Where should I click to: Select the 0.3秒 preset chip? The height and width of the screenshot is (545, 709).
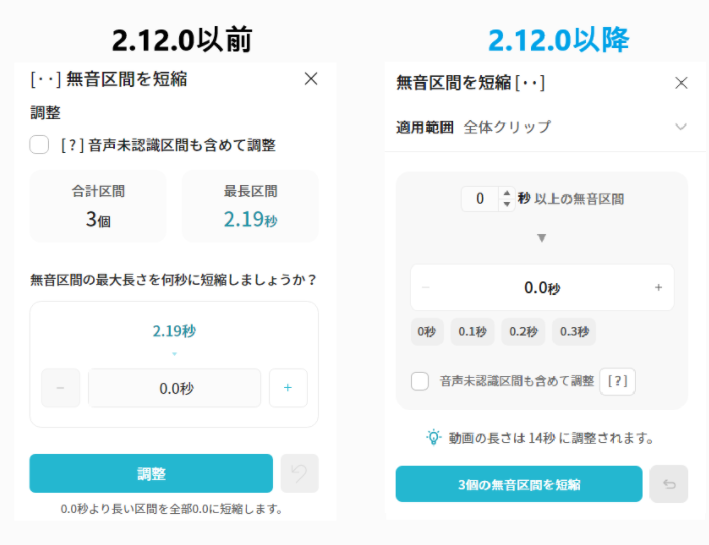point(574,332)
